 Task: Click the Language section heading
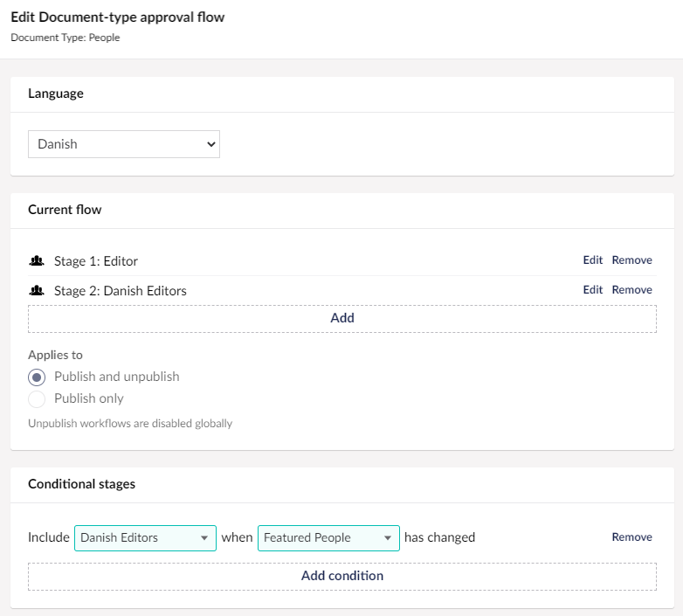click(x=56, y=93)
